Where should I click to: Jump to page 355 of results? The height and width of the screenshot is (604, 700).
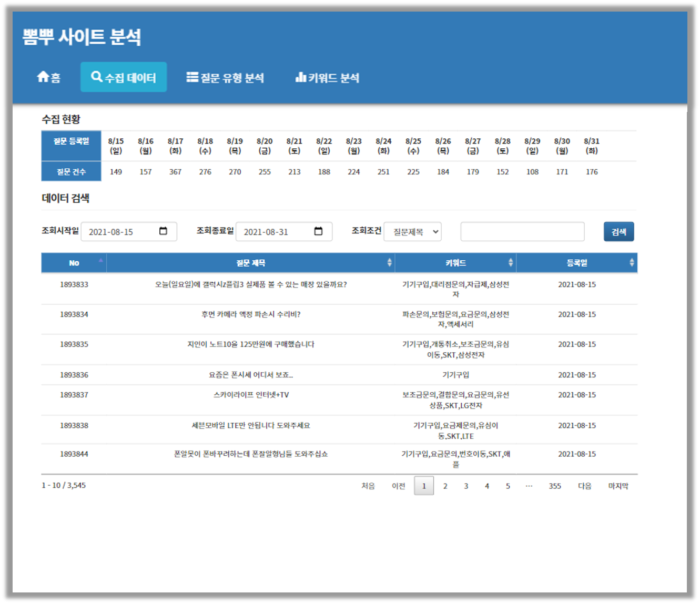click(555, 486)
